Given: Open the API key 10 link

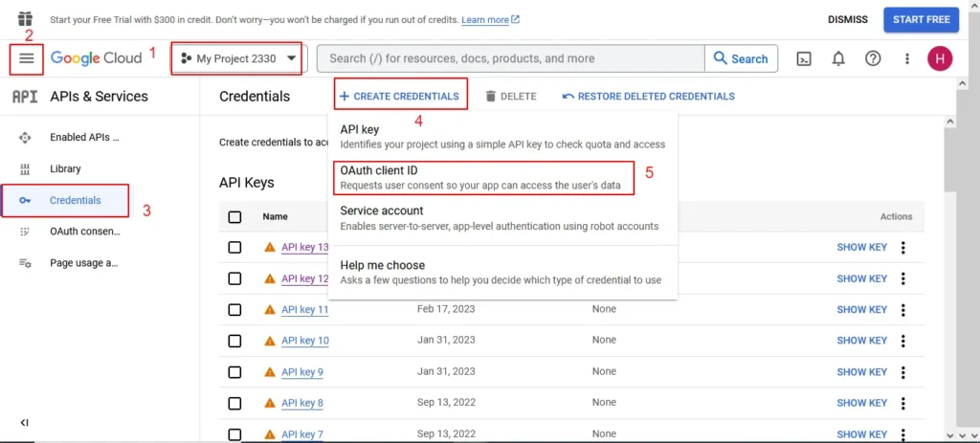Looking at the screenshot, I should (x=305, y=342).
